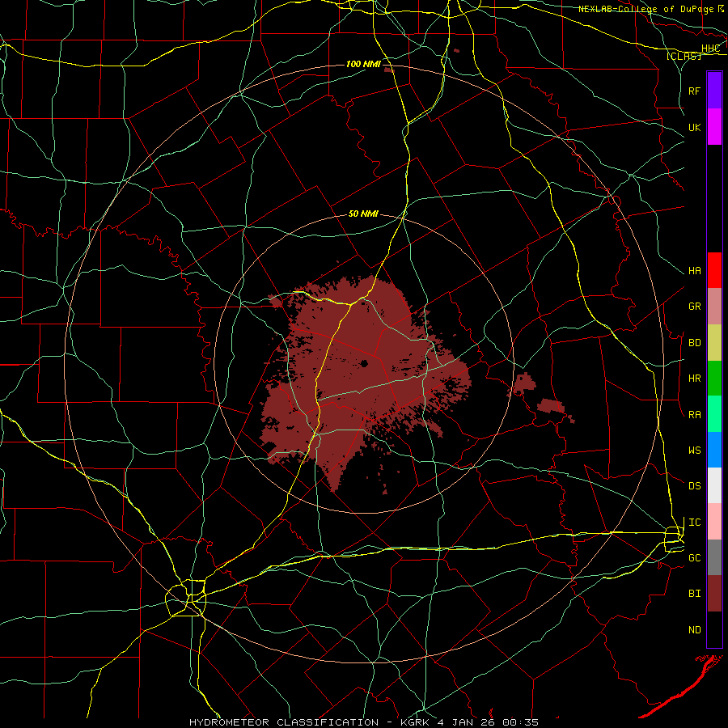Click the HR legend label

click(694, 379)
